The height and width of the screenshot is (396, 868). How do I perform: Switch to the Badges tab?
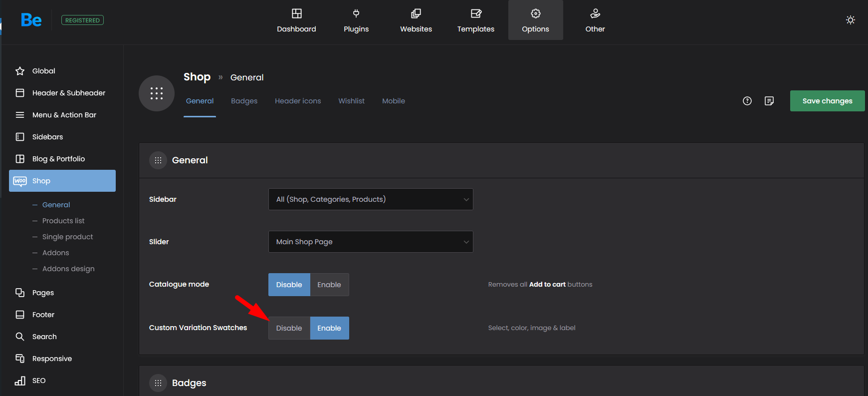coord(244,101)
